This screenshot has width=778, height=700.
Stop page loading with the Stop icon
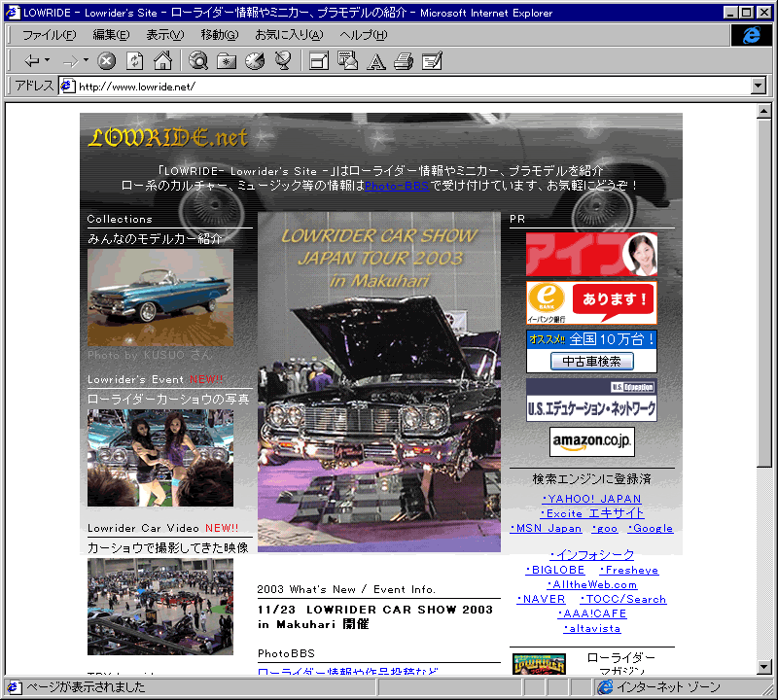click(x=106, y=61)
